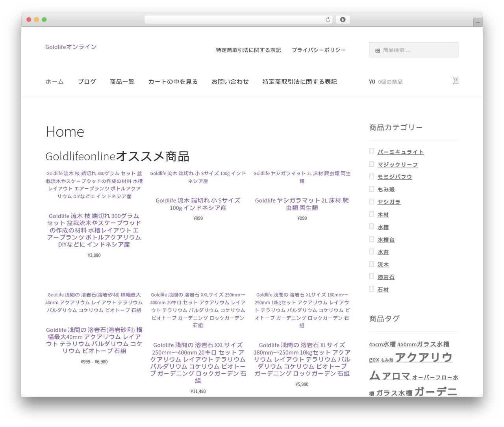
Task: Select the アロマ product tag
Action: point(396,376)
